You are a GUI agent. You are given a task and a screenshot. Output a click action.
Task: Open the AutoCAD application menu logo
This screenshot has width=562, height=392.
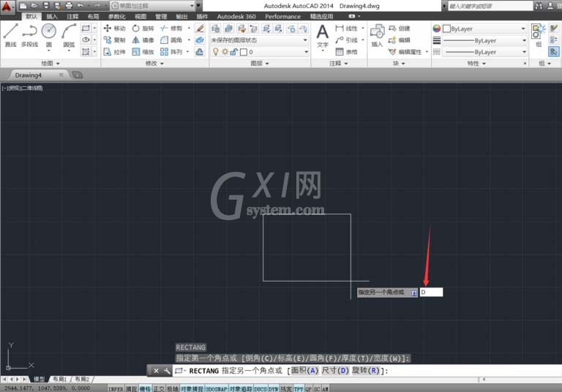[7, 7]
